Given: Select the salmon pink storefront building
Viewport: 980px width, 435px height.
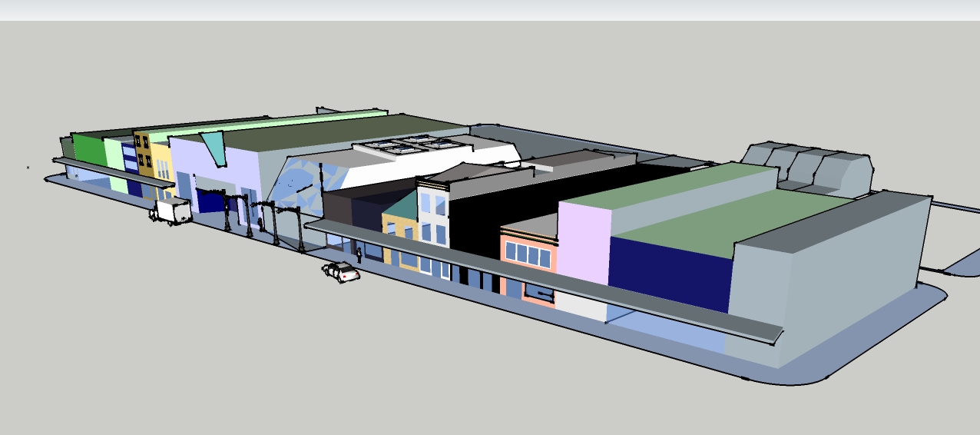Looking at the screenshot, I should (x=529, y=264).
